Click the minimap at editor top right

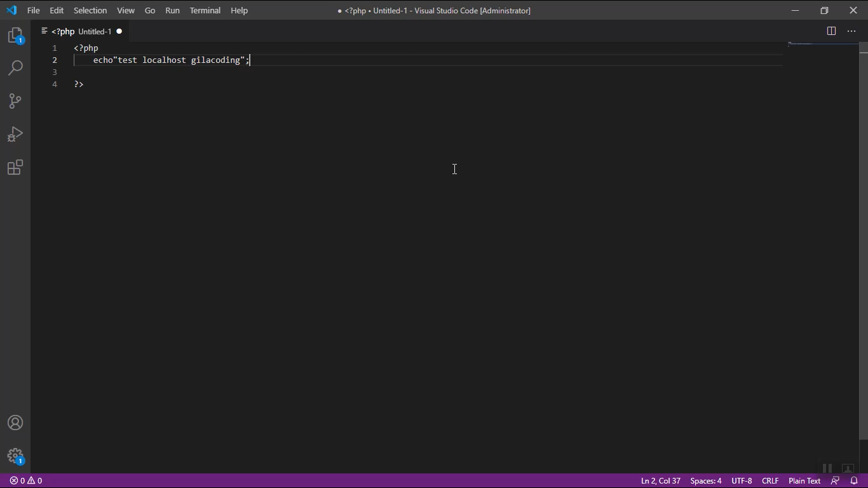tap(822, 45)
